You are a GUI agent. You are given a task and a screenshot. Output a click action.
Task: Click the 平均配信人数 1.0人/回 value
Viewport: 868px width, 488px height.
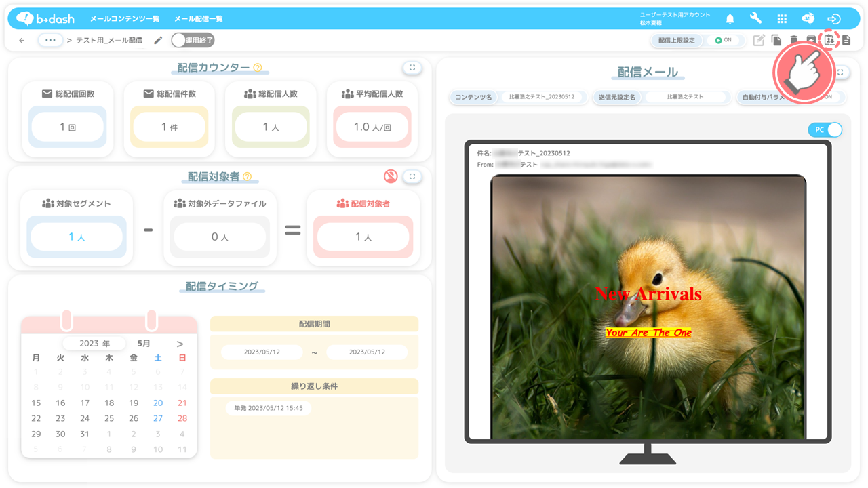tap(372, 127)
